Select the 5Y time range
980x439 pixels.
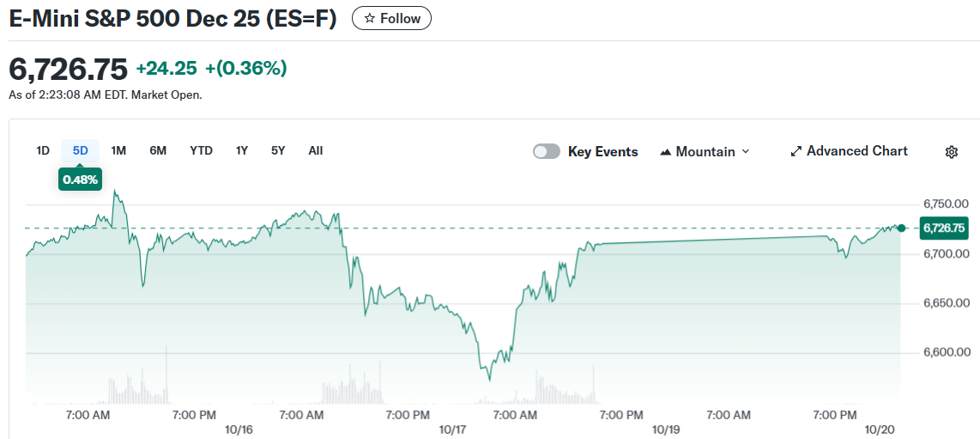point(278,150)
